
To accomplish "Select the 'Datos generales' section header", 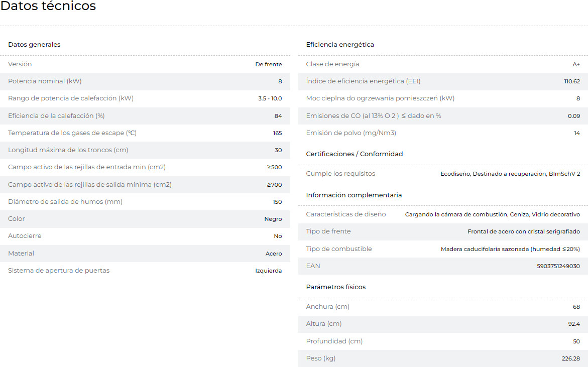I will tap(34, 45).
